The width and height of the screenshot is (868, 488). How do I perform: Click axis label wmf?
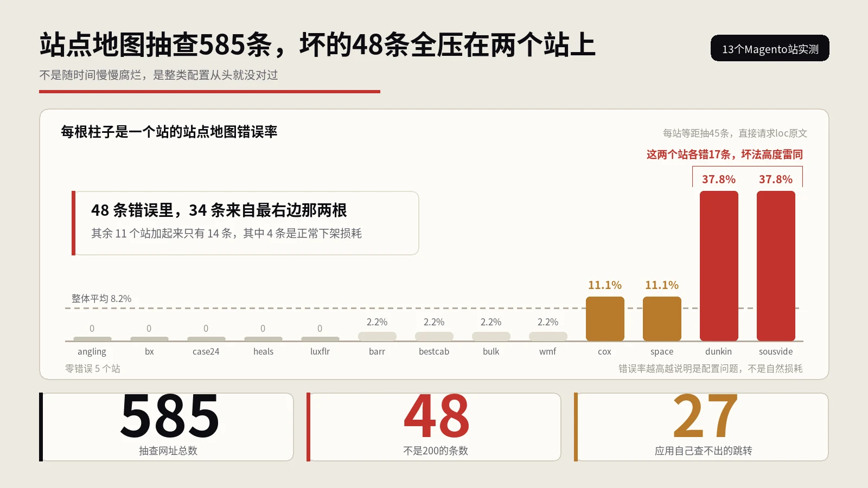548,351
